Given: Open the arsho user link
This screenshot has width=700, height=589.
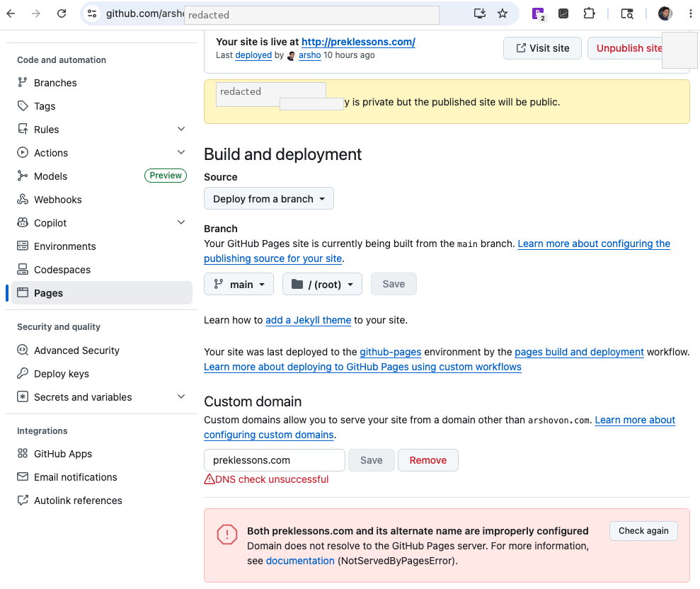Looking at the screenshot, I should point(310,55).
